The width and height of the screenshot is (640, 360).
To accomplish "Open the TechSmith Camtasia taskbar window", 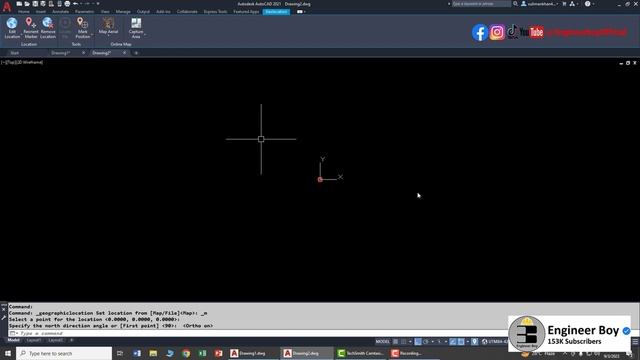I will pos(361,353).
